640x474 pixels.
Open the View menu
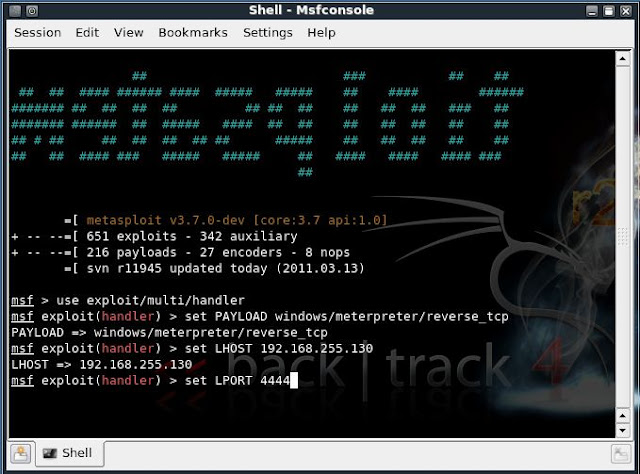129,33
